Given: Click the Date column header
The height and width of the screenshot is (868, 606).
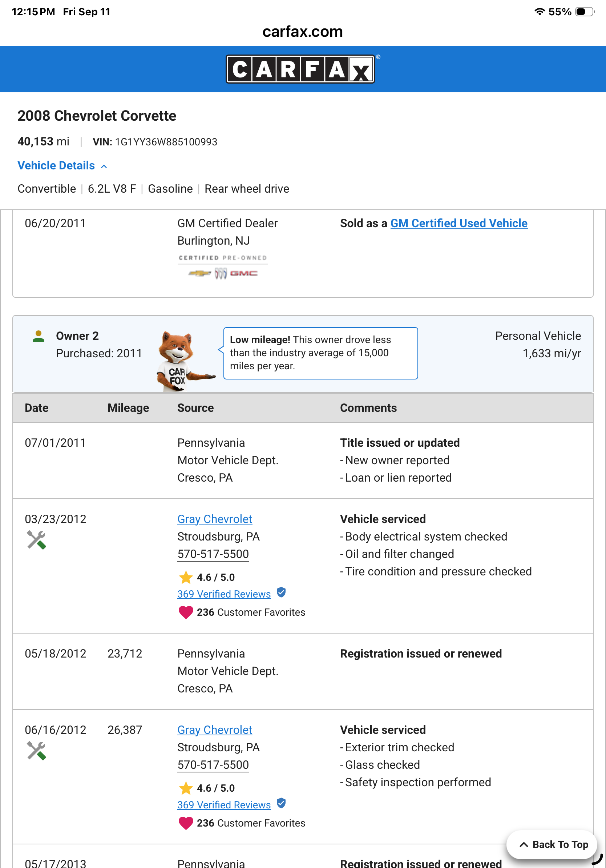Looking at the screenshot, I should [x=37, y=408].
